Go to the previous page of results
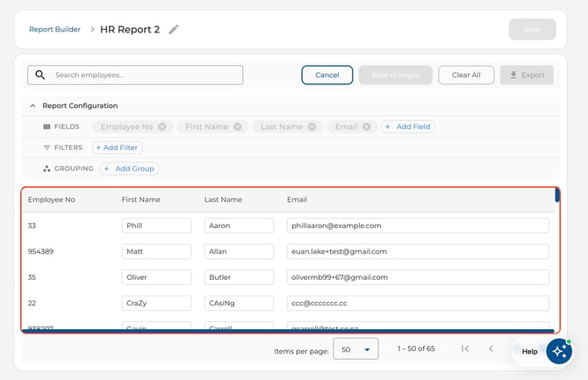Image resolution: width=588 pixels, height=380 pixels. coord(491,348)
